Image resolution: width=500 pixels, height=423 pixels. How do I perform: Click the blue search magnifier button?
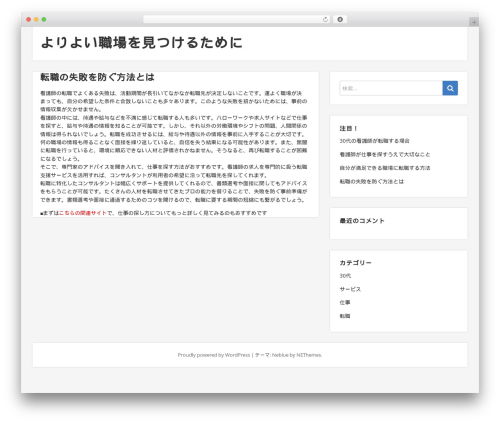pyautogui.click(x=450, y=88)
